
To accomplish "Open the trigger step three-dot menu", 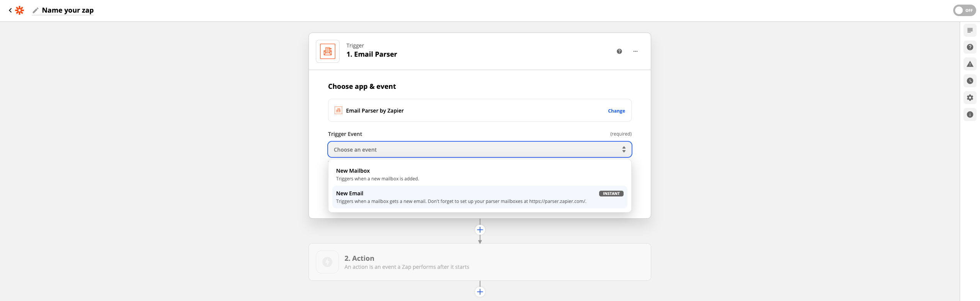I will pyautogui.click(x=635, y=51).
